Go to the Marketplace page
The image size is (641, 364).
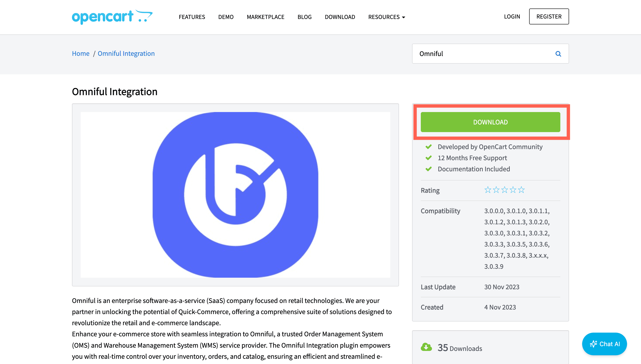[266, 17]
